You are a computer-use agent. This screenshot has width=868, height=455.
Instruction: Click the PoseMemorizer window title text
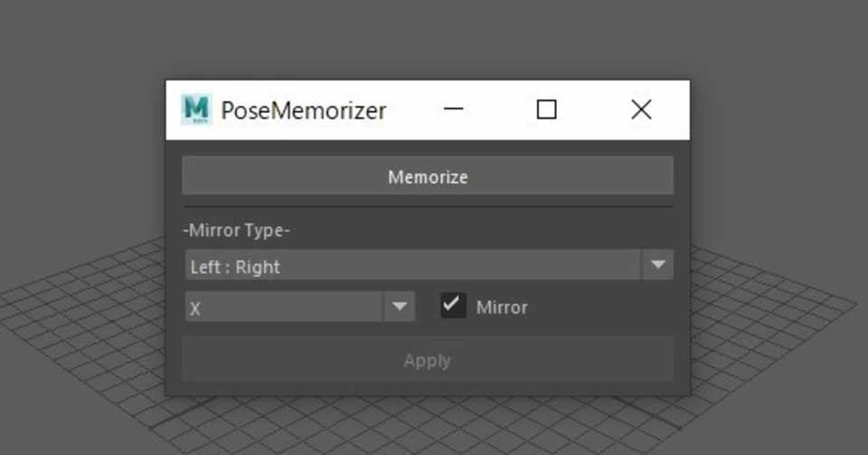pos(304,110)
